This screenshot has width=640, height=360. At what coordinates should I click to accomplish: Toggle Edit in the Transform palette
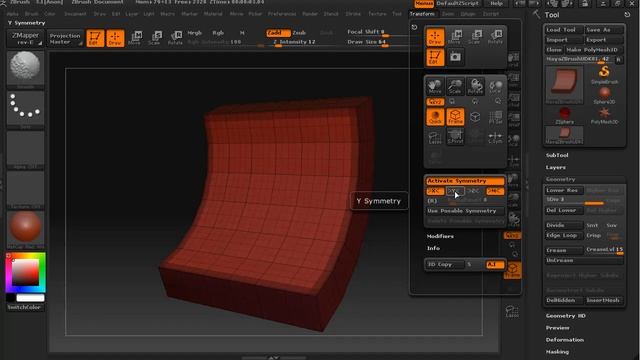click(x=435, y=57)
